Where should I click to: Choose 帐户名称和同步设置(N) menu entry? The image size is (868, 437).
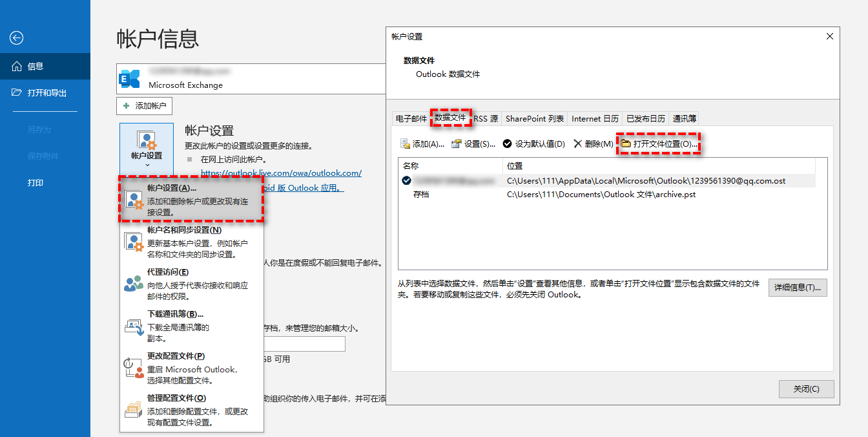pyautogui.click(x=192, y=242)
